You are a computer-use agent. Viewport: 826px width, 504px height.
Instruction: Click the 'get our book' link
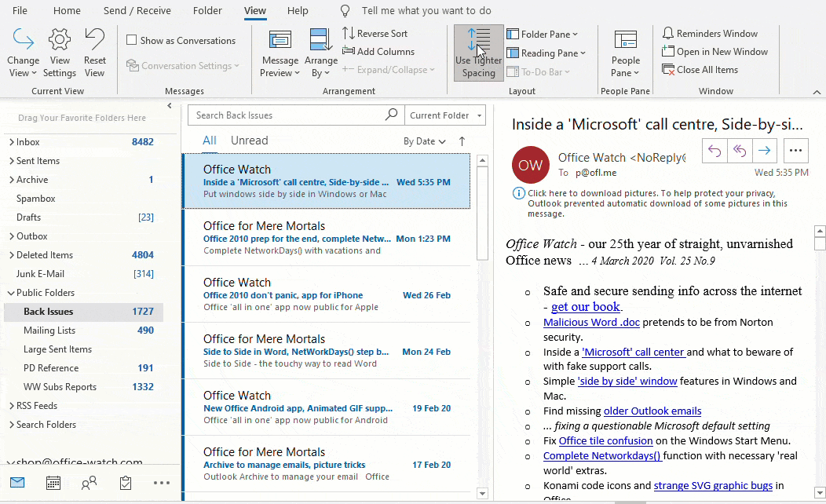point(585,307)
